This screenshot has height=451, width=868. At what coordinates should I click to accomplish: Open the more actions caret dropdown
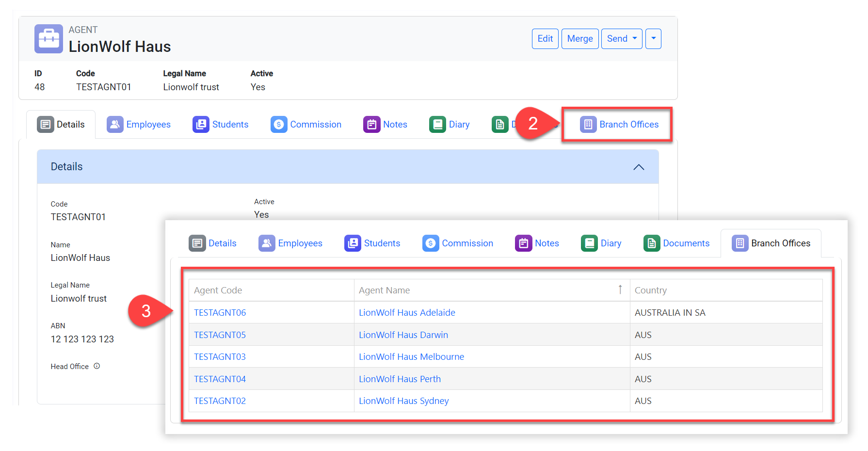click(x=653, y=39)
